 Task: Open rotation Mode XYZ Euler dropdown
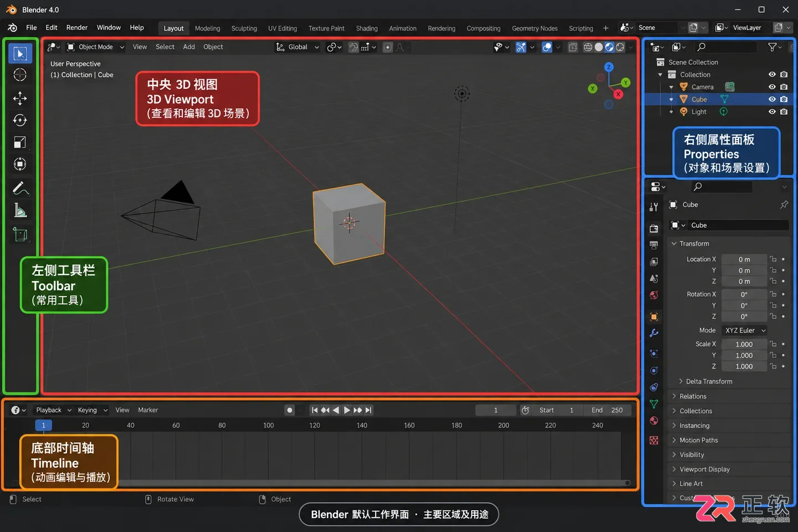[745, 330]
